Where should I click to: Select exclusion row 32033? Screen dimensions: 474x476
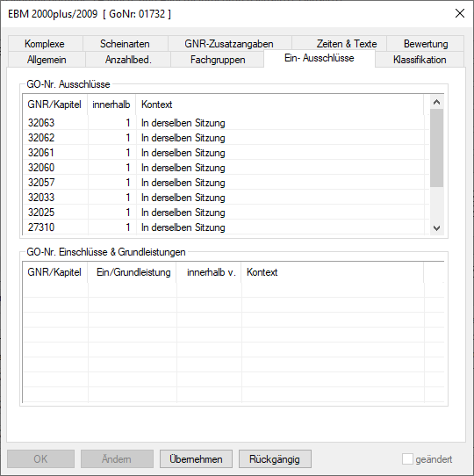coord(226,198)
